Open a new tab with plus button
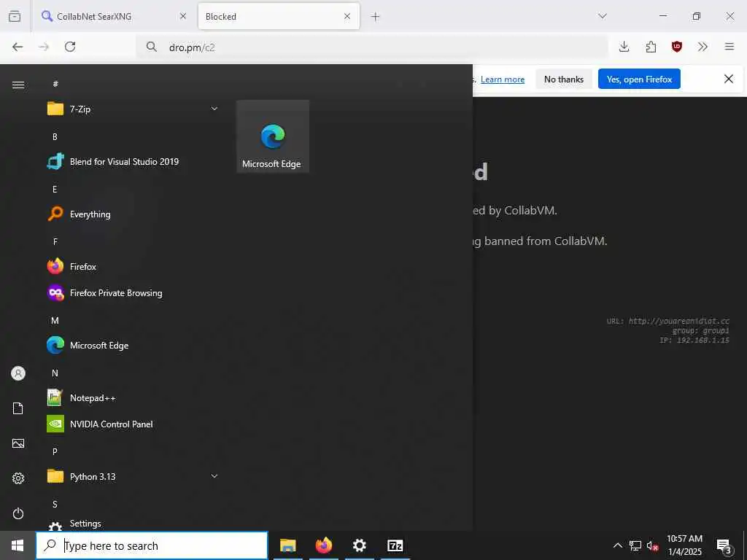Screen dimensions: 747x560 click(376, 17)
